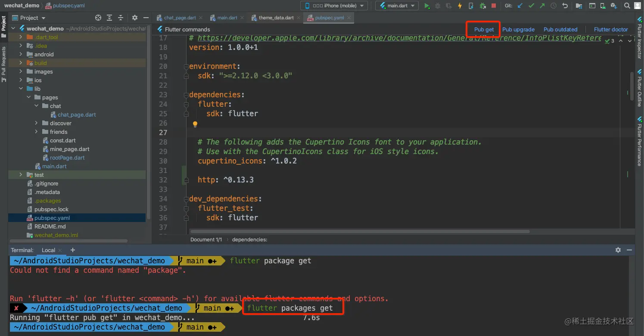Expand the test folder
Screen dimensions: 644x336
click(21, 175)
